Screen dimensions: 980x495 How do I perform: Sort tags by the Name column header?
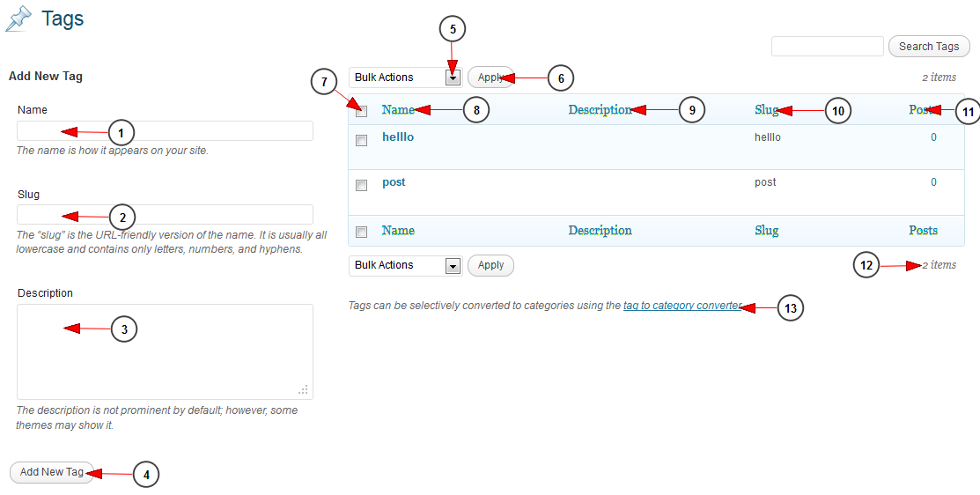tap(397, 110)
